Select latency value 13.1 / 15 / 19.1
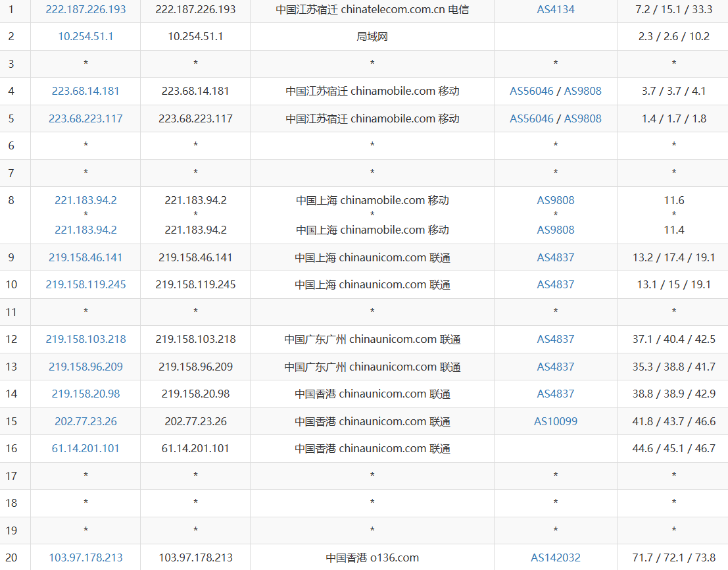 point(673,284)
